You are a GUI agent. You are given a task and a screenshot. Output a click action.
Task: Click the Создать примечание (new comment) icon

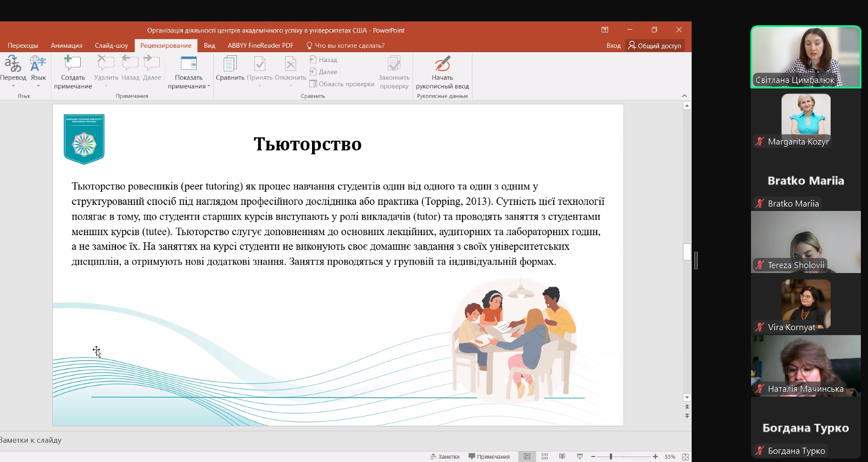tap(73, 64)
